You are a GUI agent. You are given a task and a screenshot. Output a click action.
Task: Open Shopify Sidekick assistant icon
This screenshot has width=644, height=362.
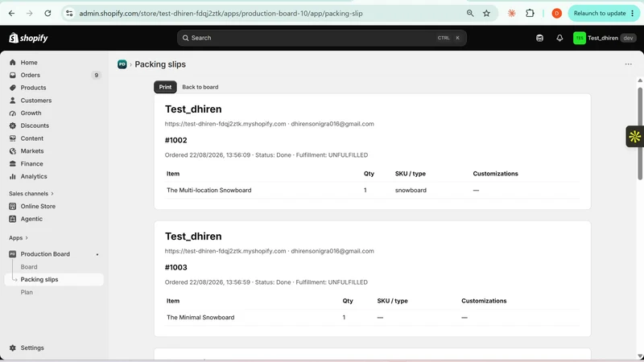[539, 38]
